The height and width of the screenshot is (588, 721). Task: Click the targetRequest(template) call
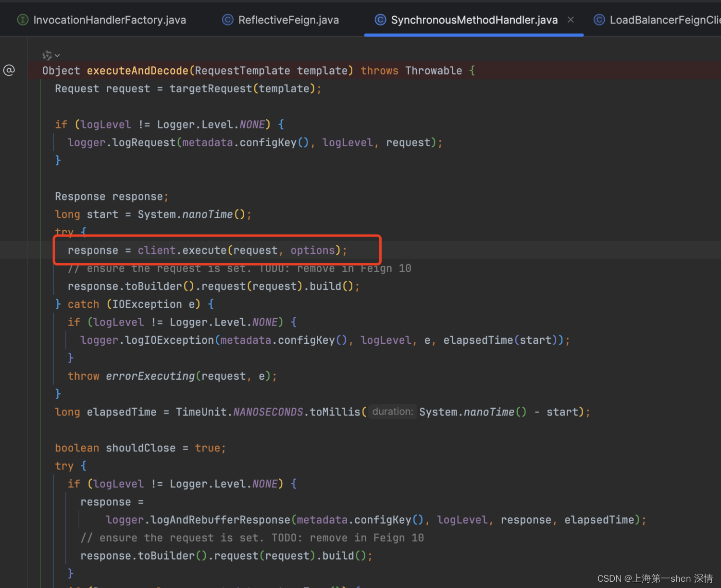(x=242, y=88)
